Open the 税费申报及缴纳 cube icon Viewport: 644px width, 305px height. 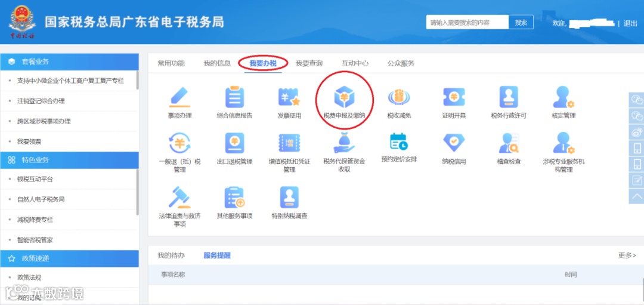344,97
